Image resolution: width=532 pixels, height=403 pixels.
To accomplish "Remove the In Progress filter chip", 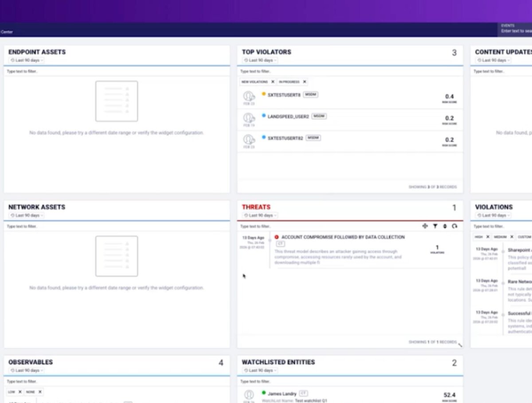I will point(304,82).
